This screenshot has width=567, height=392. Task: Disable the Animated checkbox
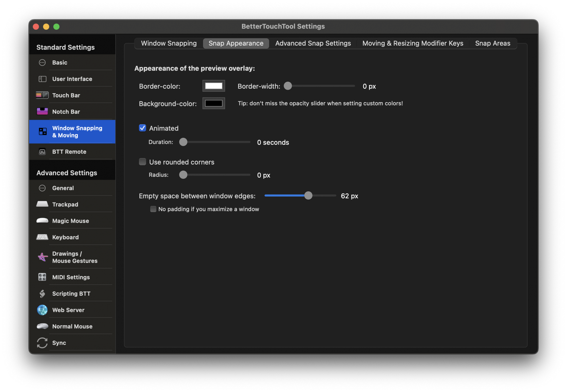tap(142, 128)
